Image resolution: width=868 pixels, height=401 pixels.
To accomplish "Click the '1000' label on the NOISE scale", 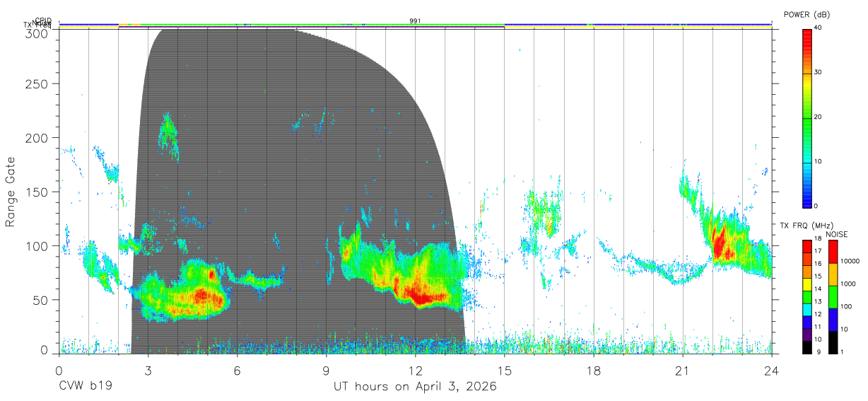I will [x=848, y=284].
